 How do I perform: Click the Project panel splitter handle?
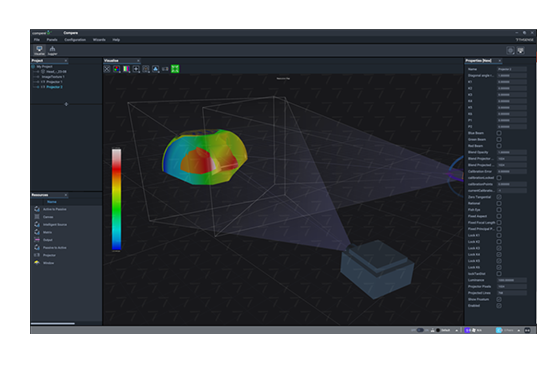coord(66,104)
